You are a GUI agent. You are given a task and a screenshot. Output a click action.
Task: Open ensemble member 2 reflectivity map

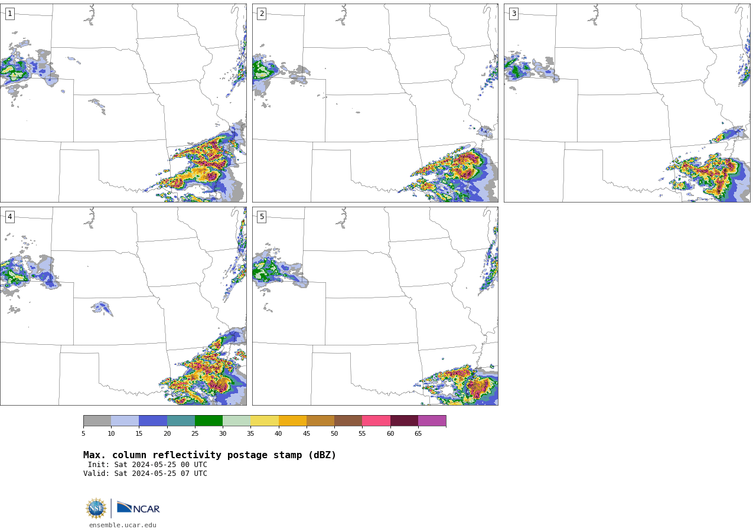point(375,103)
